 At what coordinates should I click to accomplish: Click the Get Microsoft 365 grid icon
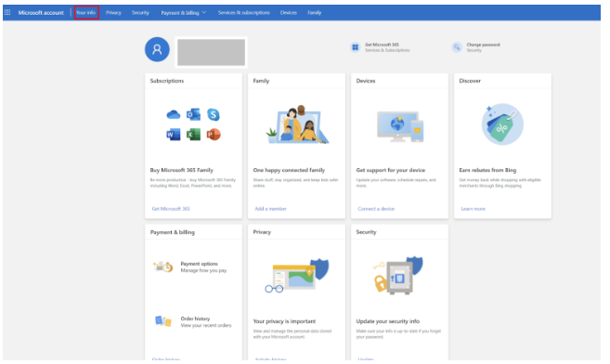[356, 47]
